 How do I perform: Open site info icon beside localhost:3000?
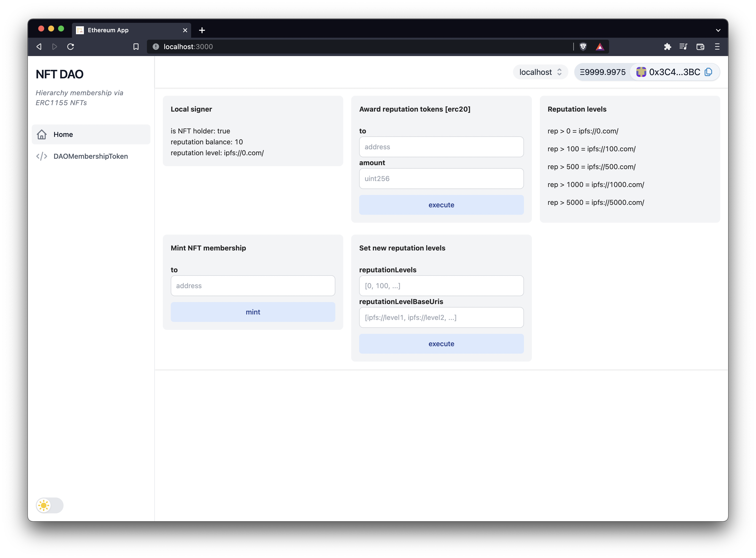[156, 47]
